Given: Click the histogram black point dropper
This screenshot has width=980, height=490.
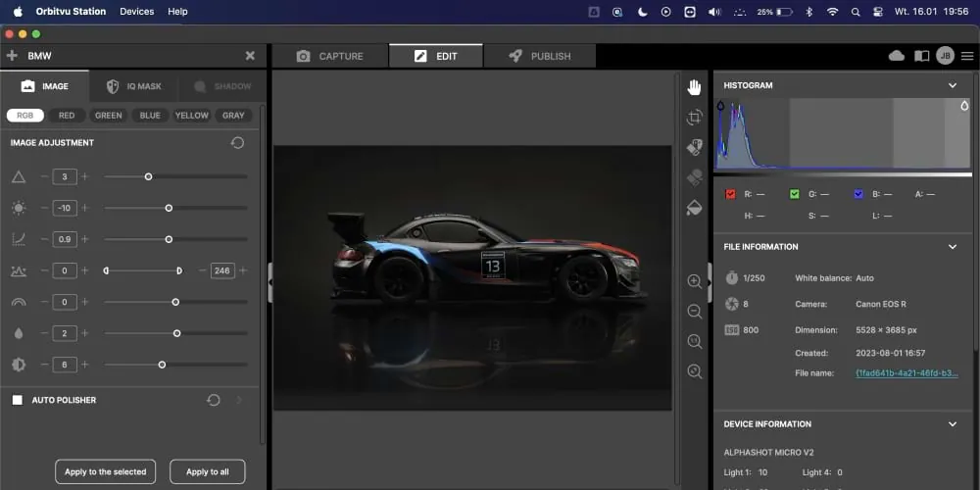Looking at the screenshot, I should click(720, 106).
